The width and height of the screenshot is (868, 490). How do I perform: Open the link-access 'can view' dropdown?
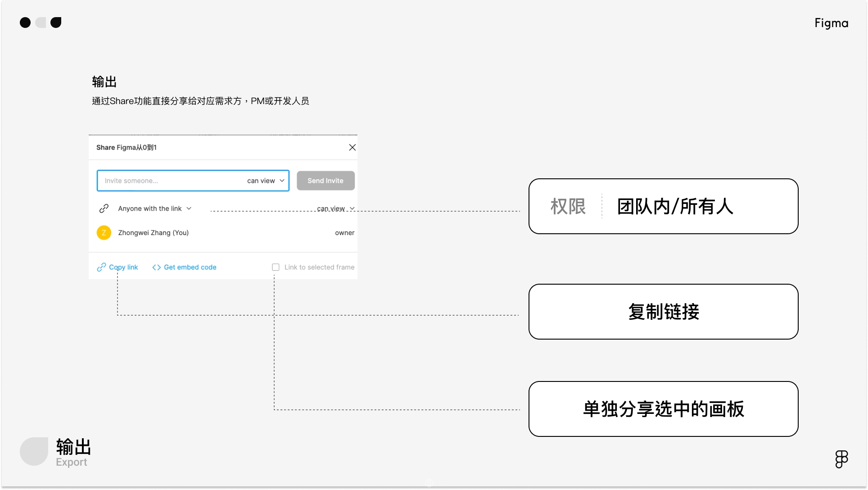[x=336, y=209]
